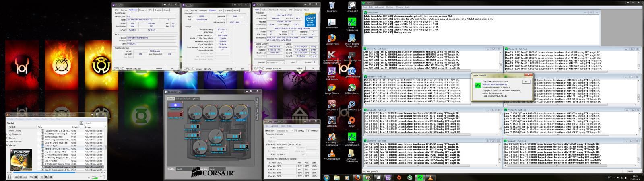The width and height of the screenshot is (644, 181).
Task: Expand Devices in VLC playlist tree
Action: pos(7,138)
